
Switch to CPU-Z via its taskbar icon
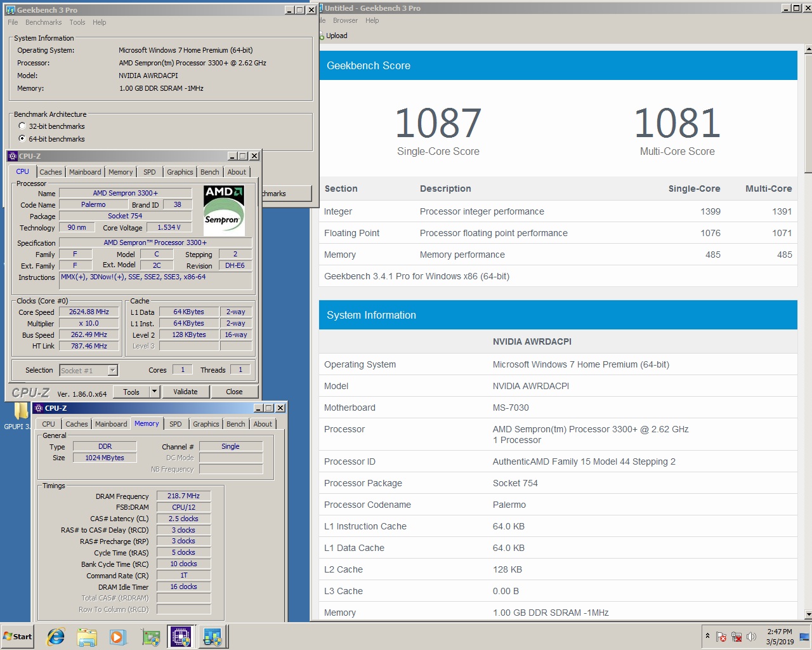coord(181,637)
